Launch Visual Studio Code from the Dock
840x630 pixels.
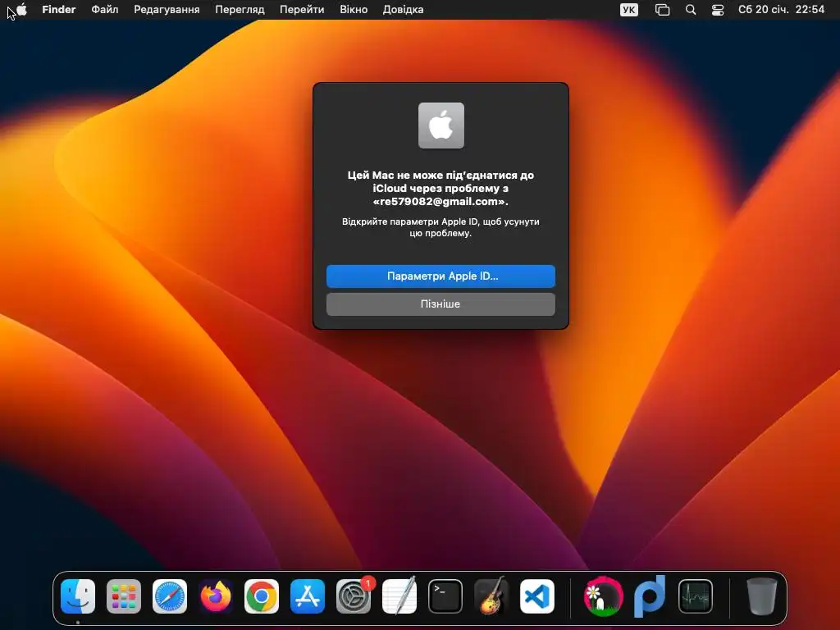click(x=537, y=596)
